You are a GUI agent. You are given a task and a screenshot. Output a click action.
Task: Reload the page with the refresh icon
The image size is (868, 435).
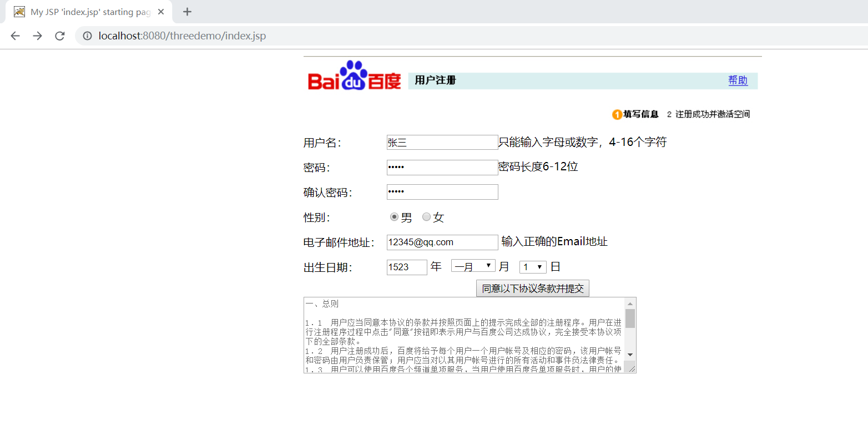(x=59, y=36)
